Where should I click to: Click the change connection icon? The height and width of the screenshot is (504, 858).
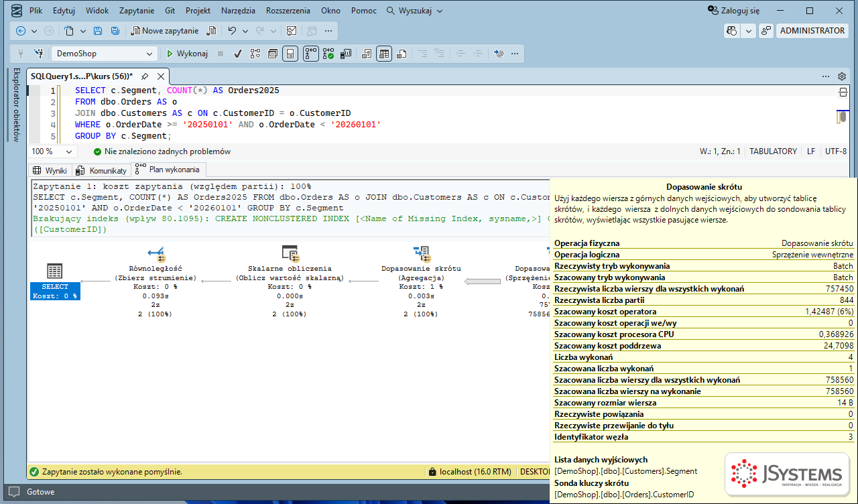coord(40,54)
